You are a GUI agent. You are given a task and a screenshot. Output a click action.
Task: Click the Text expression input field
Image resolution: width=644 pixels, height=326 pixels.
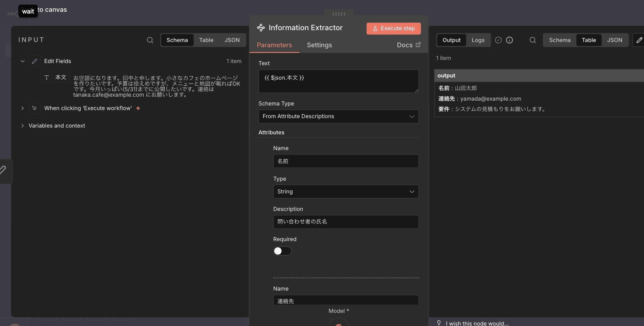click(x=339, y=81)
